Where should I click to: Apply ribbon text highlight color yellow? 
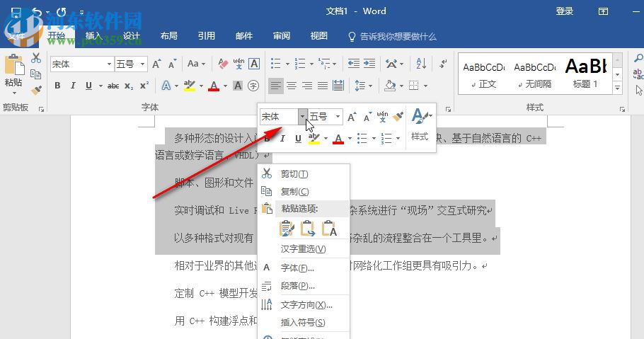(190, 86)
